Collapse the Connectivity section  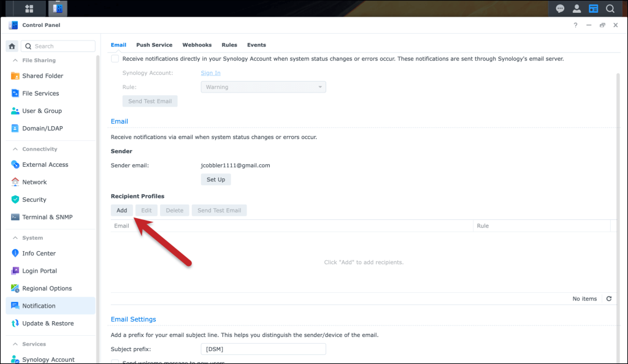15,150
